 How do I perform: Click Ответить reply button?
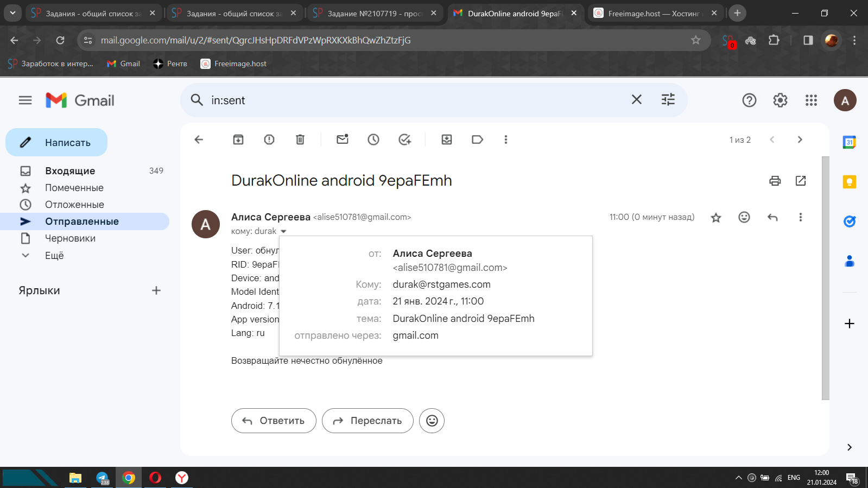tap(274, 421)
